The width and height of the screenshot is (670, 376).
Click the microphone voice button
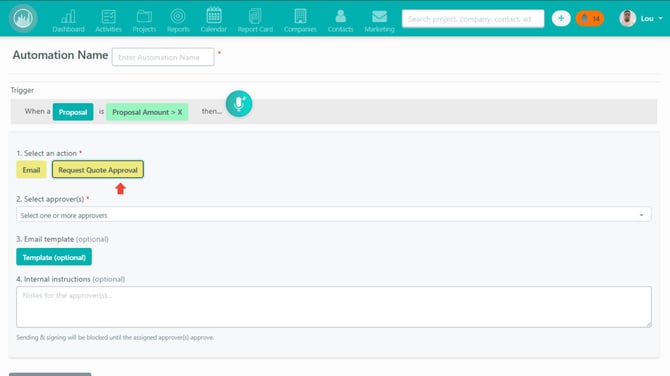point(239,104)
